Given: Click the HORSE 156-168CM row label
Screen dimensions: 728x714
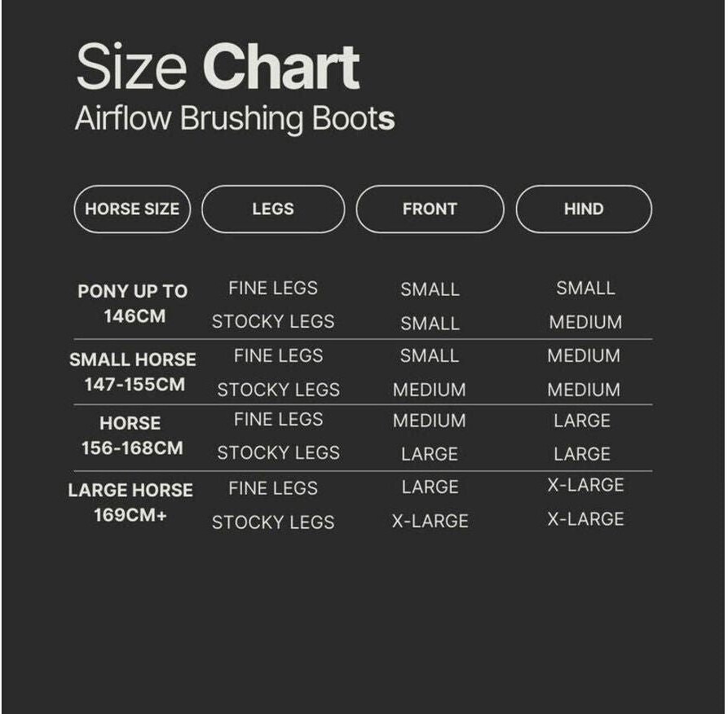Looking at the screenshot, I should point(131,435).
